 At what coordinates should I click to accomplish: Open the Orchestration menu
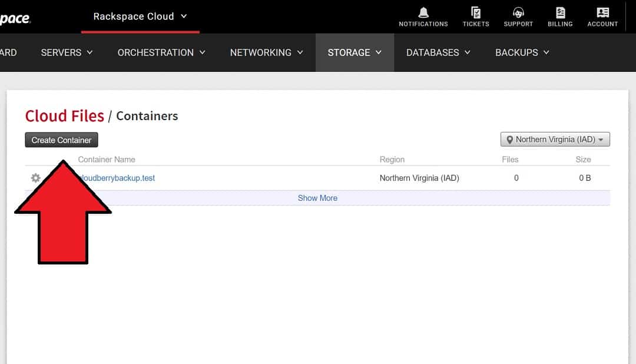coord(161,52)
